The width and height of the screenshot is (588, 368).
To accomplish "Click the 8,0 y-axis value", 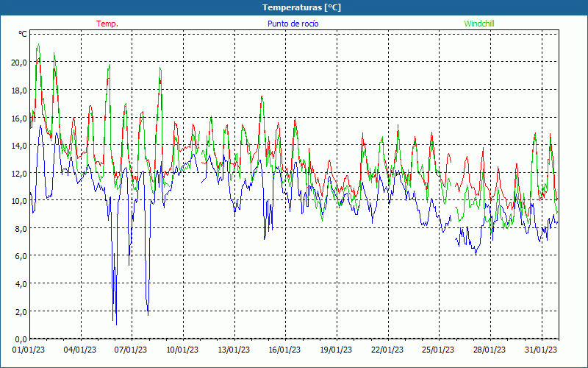I will tap(21, 228).
